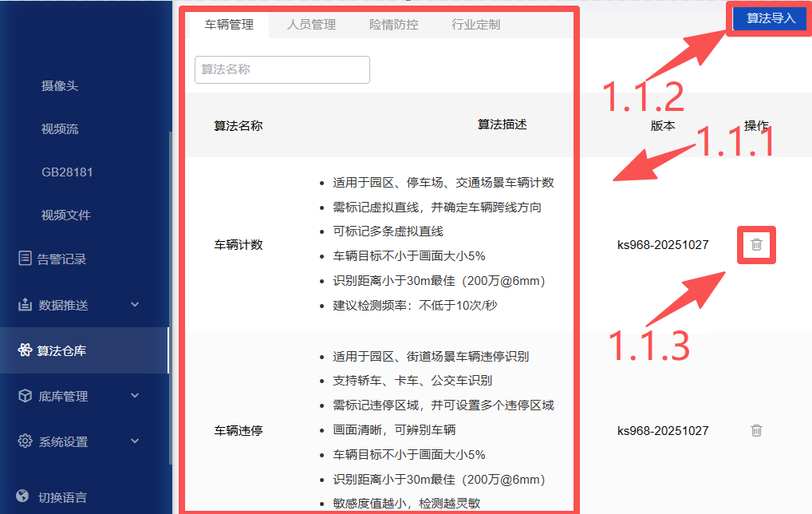This screenshot has width=812, height=514.
Task: Click the 切换语言 globe icon
Action: [23, 496]
